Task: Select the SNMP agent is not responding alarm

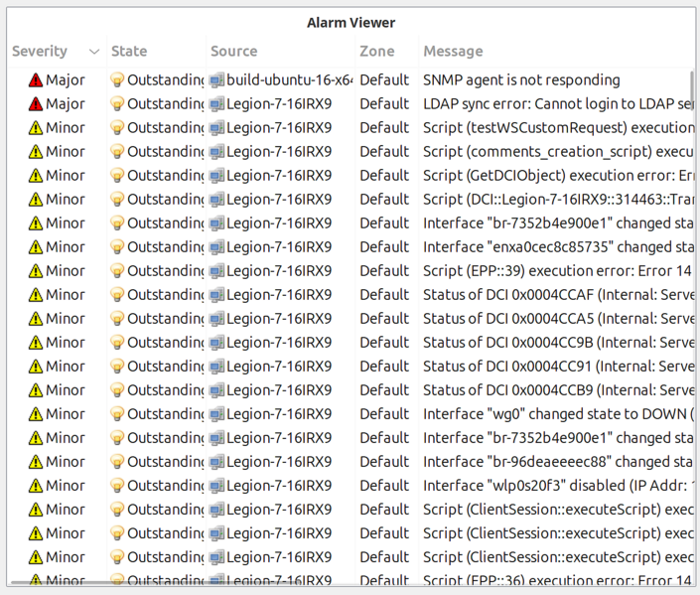Action: click(x=521, y=80)
